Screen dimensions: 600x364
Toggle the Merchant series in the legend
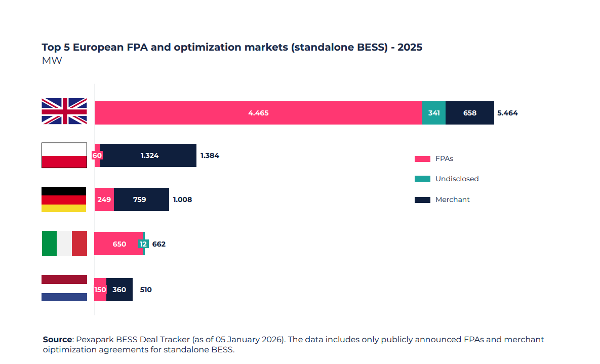452,199
